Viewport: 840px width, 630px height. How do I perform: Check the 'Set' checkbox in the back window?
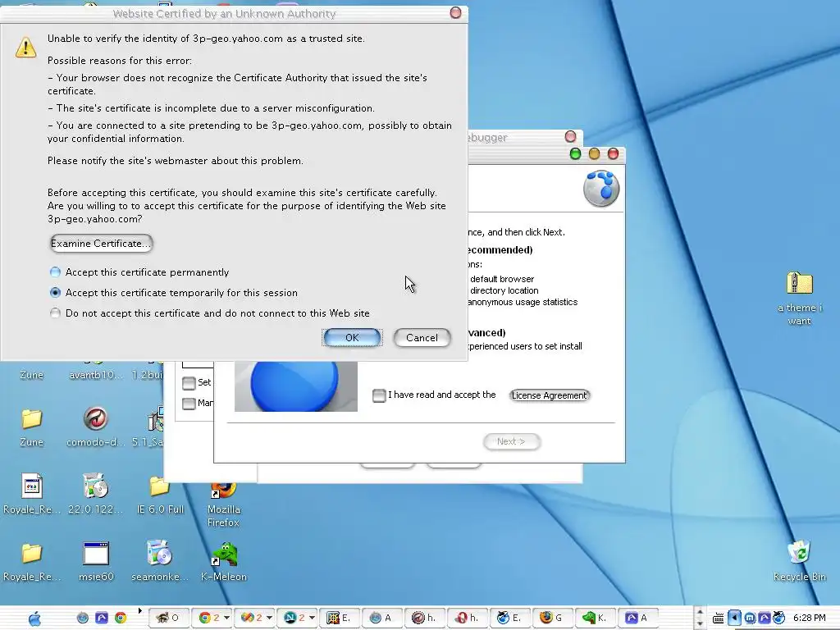point(189,382)
